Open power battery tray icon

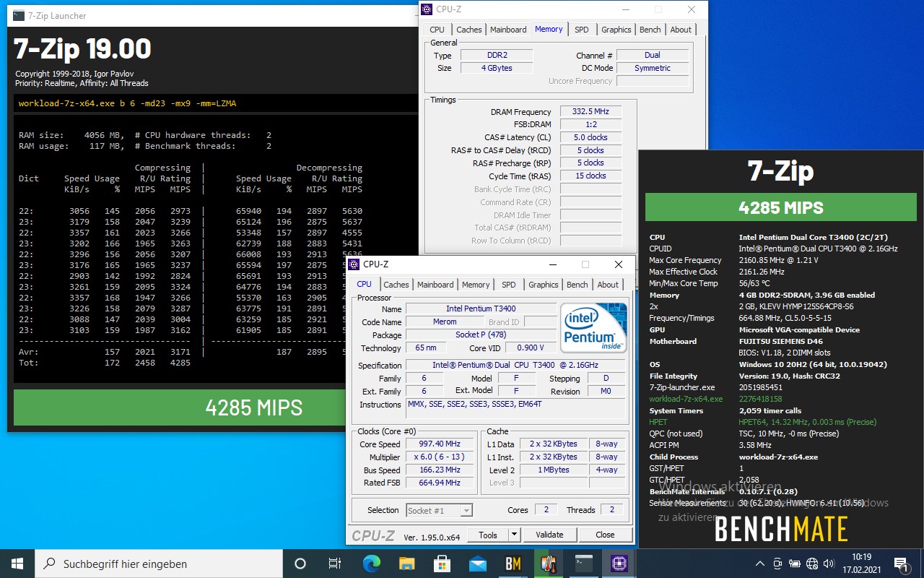pyautogui.click(x=795, y=564)
